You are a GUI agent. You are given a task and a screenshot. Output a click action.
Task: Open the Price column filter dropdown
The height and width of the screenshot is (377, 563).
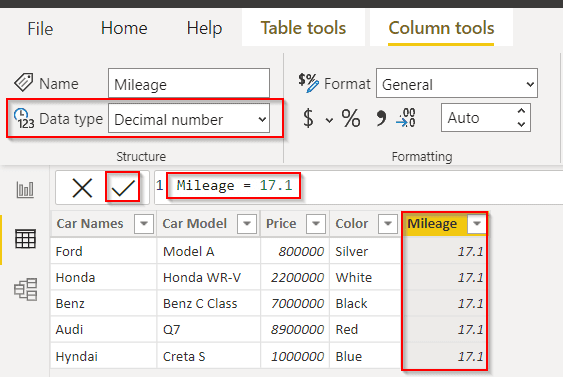(316, 224)
